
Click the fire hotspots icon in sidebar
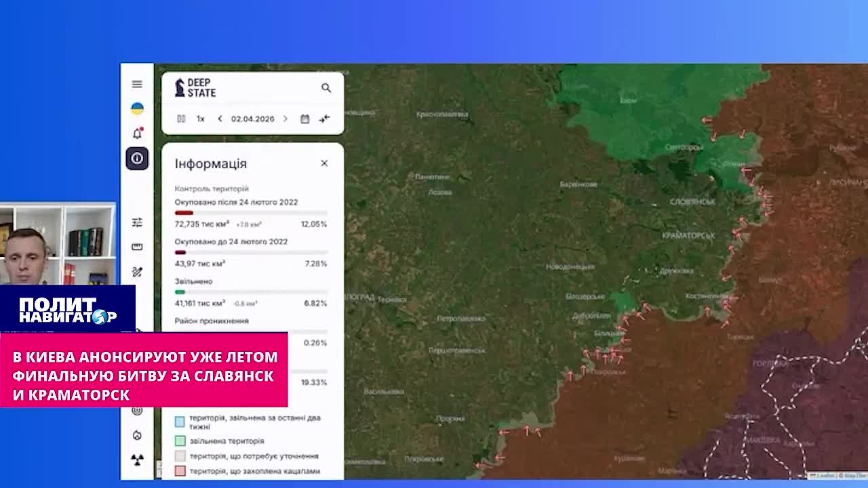137,435
